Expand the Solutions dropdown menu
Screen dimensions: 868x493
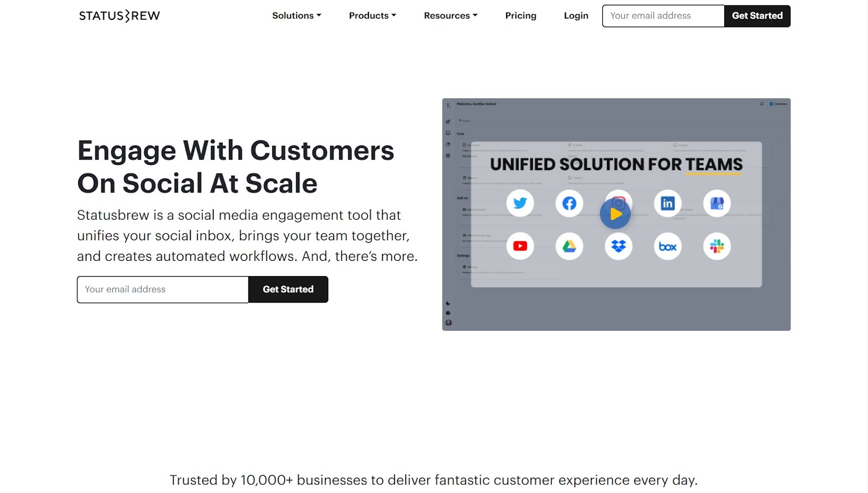click(297, 16)
